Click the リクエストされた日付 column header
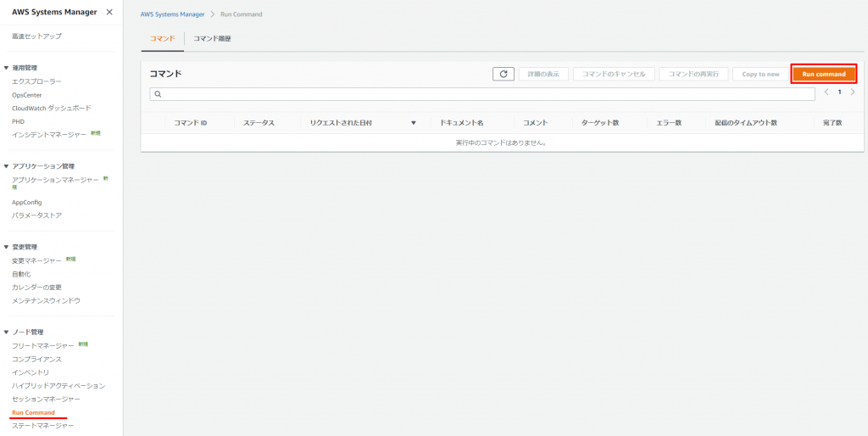 click(x=341, y=123)
